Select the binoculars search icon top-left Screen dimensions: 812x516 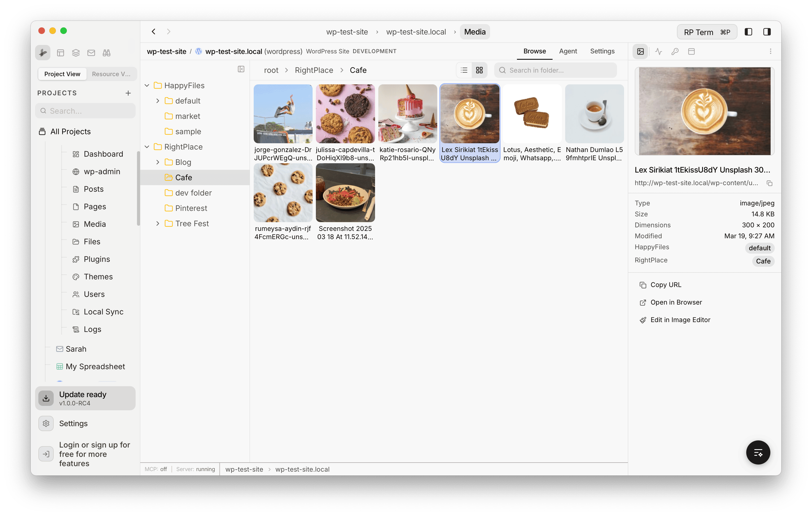point(107,53)
